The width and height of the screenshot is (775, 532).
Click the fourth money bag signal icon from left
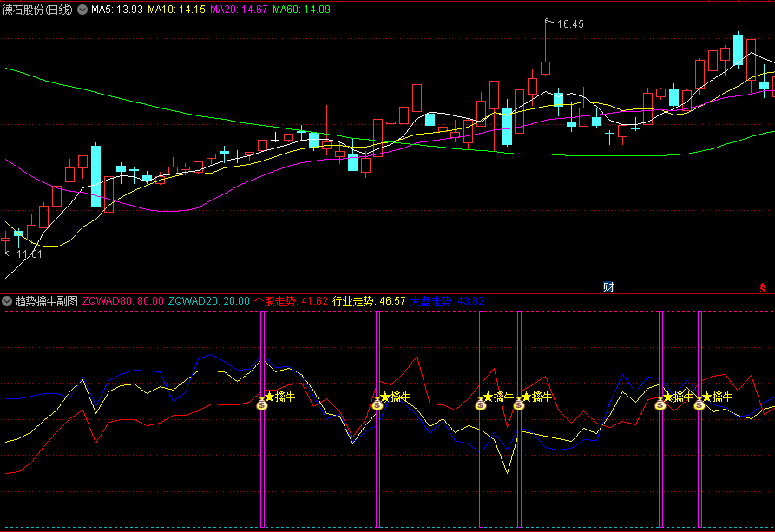click(x=518, y=404)
